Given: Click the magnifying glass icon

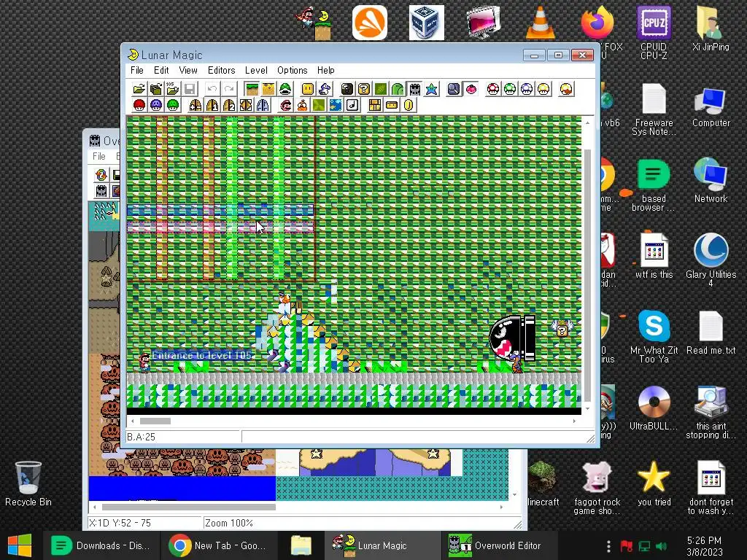Looking at the screenshot, I should 454,89.
